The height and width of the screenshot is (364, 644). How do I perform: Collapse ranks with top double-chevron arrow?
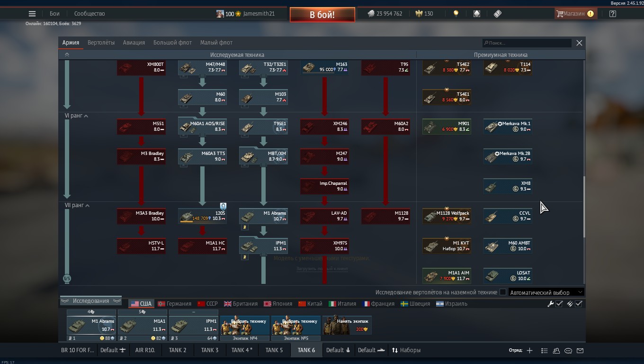[67, 55]
